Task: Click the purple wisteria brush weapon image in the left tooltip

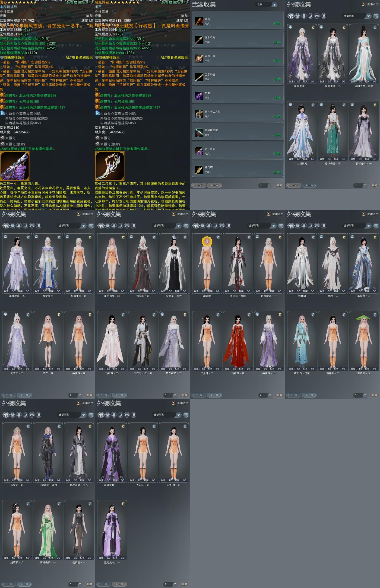Action: point(15,166)
